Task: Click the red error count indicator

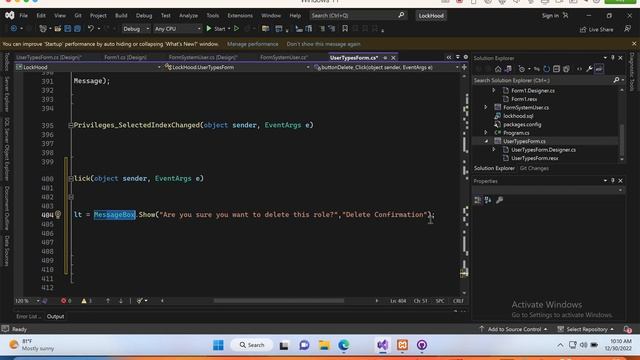Action: 66,301
